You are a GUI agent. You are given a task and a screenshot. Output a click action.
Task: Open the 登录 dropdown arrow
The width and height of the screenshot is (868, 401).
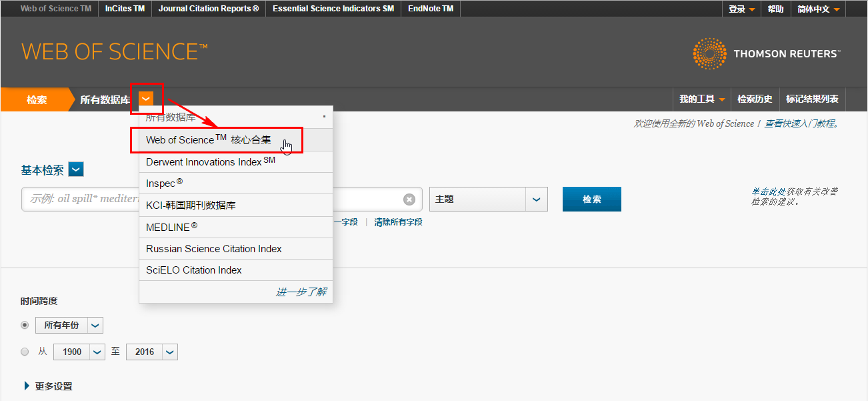tap(753, 9)
